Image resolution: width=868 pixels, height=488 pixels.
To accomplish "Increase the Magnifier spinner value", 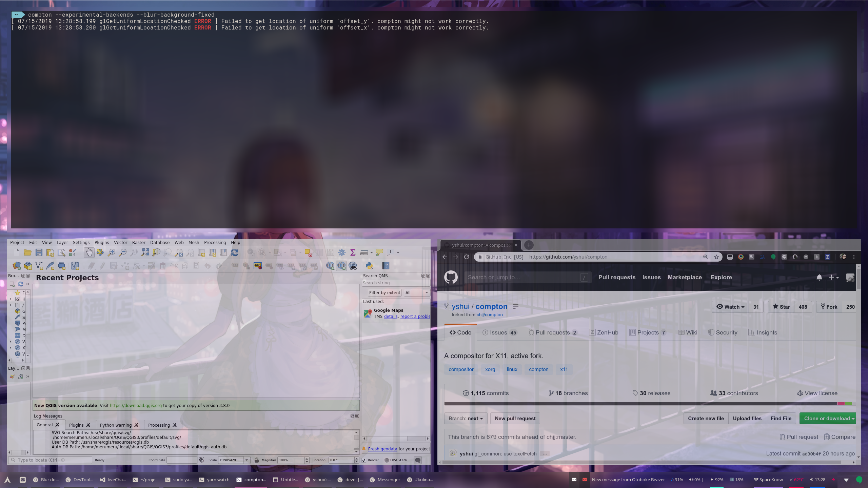I will click(307, 458).
